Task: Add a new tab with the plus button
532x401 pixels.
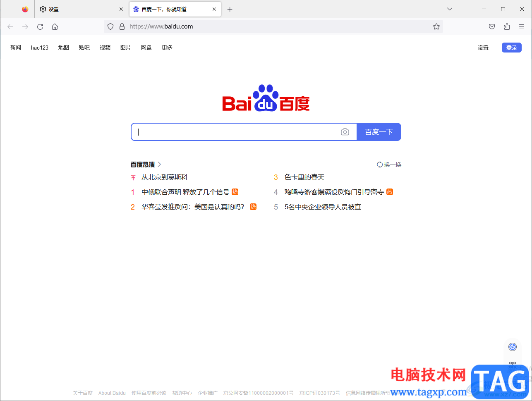Action: click(230, 9)
